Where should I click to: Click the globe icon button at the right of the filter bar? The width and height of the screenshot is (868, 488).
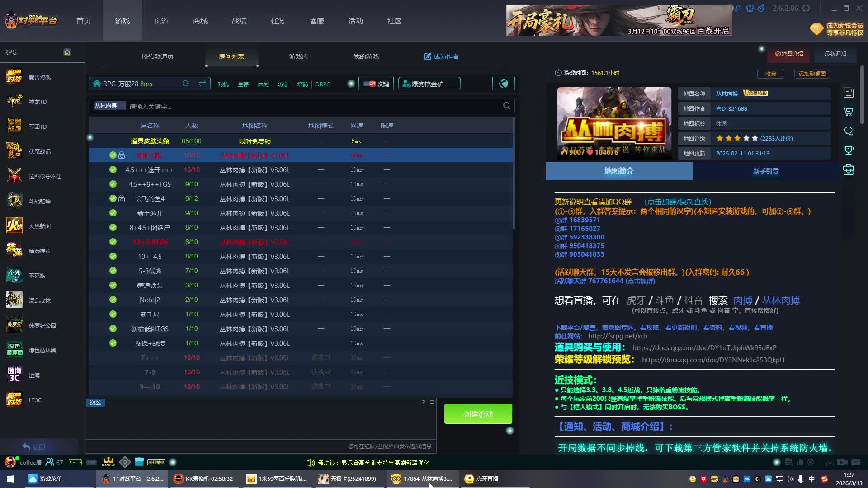tap(503, 84)
